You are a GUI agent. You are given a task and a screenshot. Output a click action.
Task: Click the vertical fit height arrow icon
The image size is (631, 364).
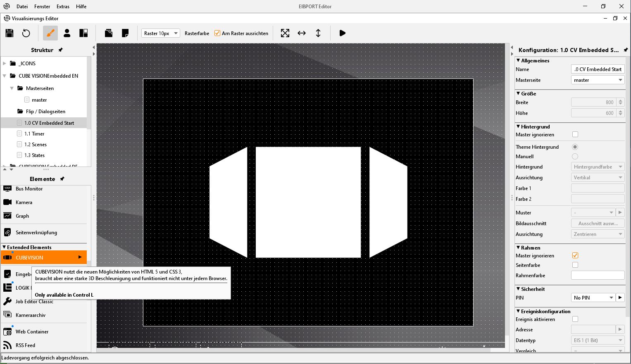(x=318, y=33)
